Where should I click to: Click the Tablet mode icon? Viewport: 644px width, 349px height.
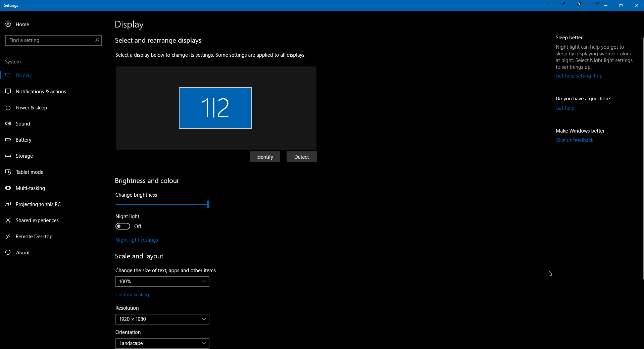(8, 172)
